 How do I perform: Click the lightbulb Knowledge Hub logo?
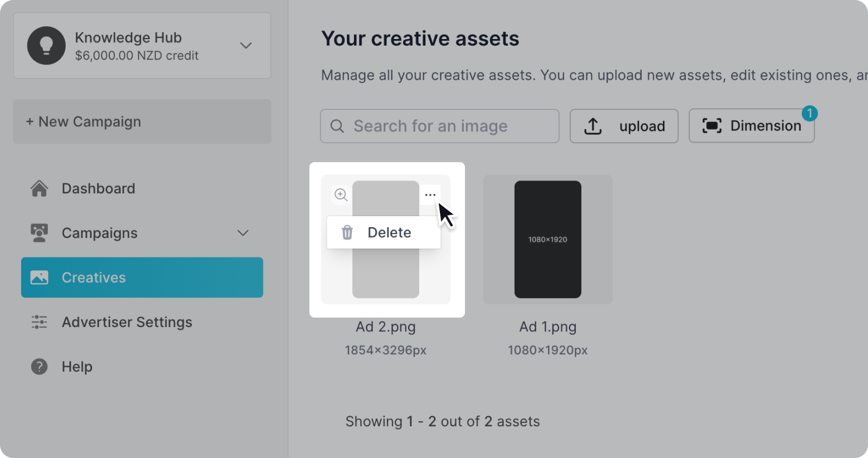[x=46, y=46]
